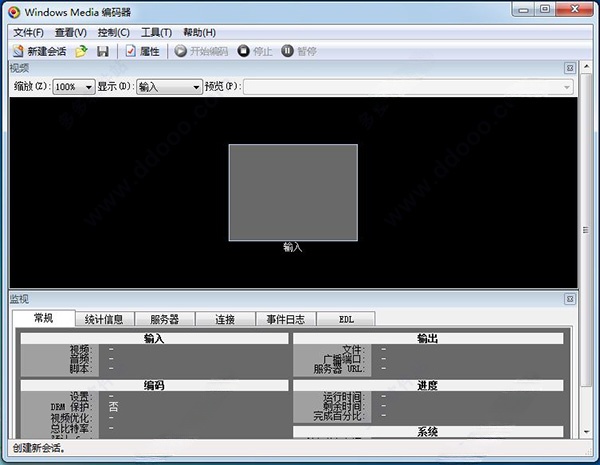
Task: Click the status bar text 创建新会话
Action: pyautogui.click(x=38, y=448)
